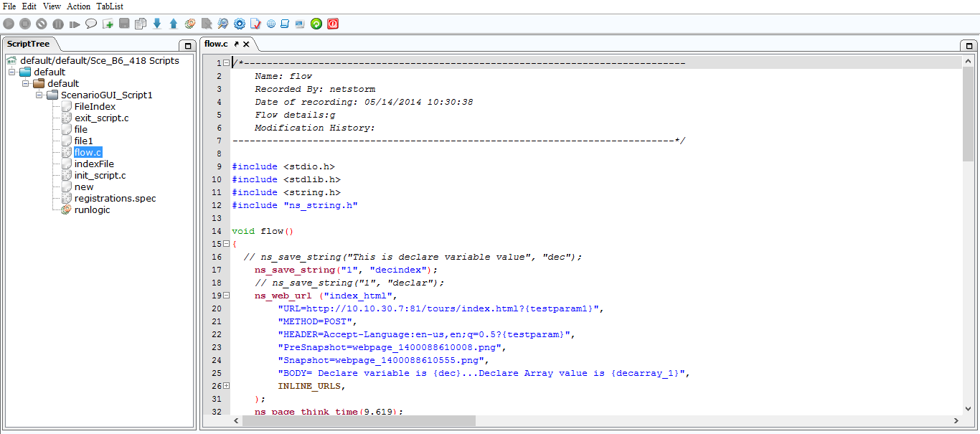
Task: Click the floppy disk save icon
Action: (125, 24)
